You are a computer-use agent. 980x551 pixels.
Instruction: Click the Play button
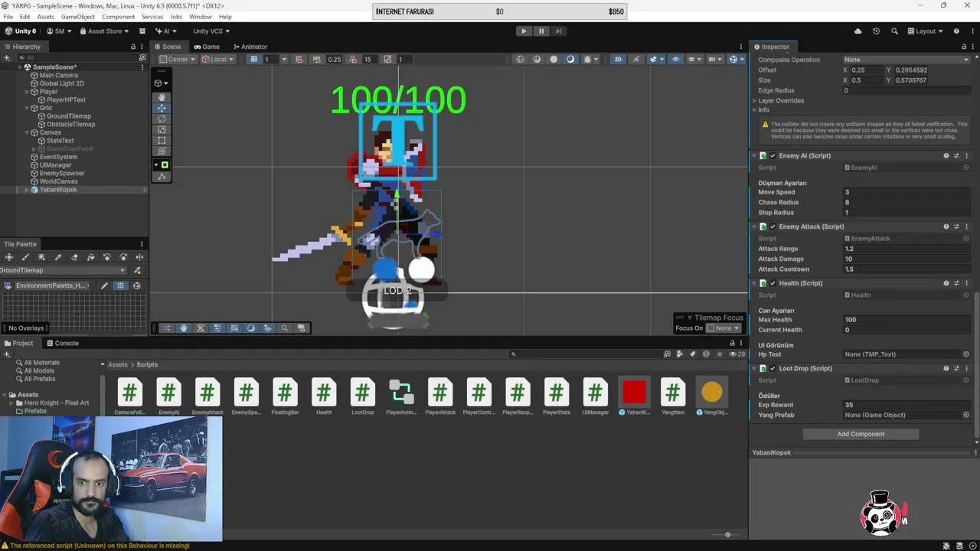tap(524, 31)
